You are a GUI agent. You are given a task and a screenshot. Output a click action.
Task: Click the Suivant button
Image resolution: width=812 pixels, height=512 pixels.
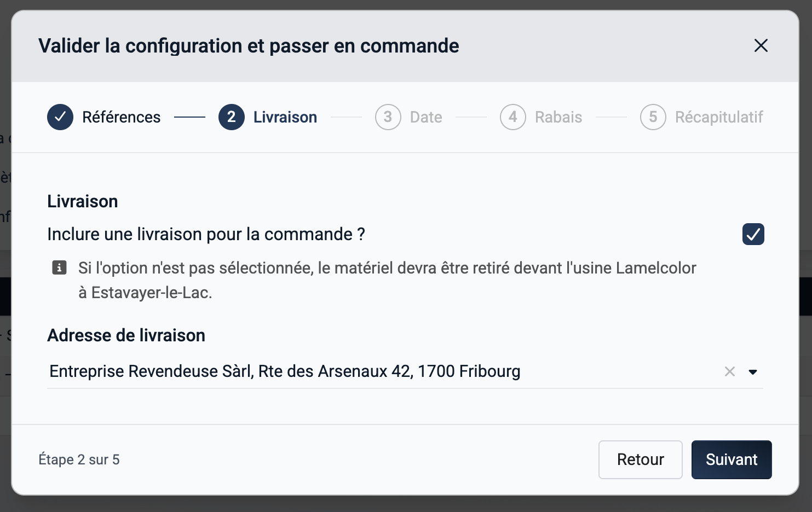click(732, 459)
